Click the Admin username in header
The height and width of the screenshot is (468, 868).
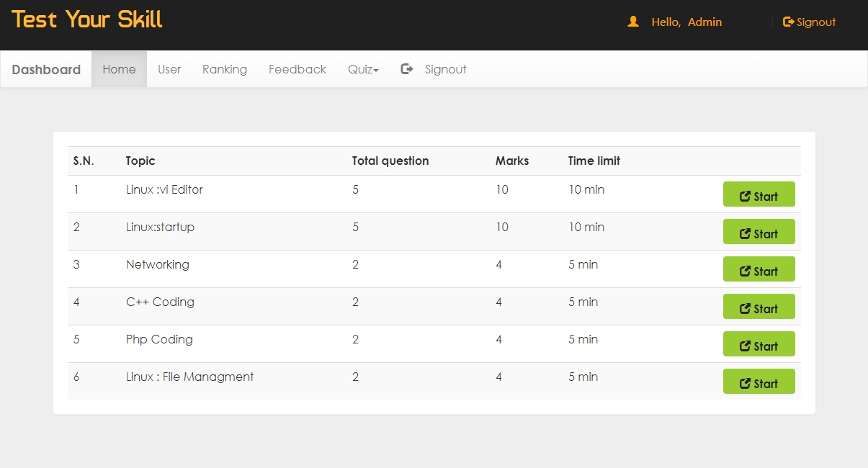click(704, 22)
